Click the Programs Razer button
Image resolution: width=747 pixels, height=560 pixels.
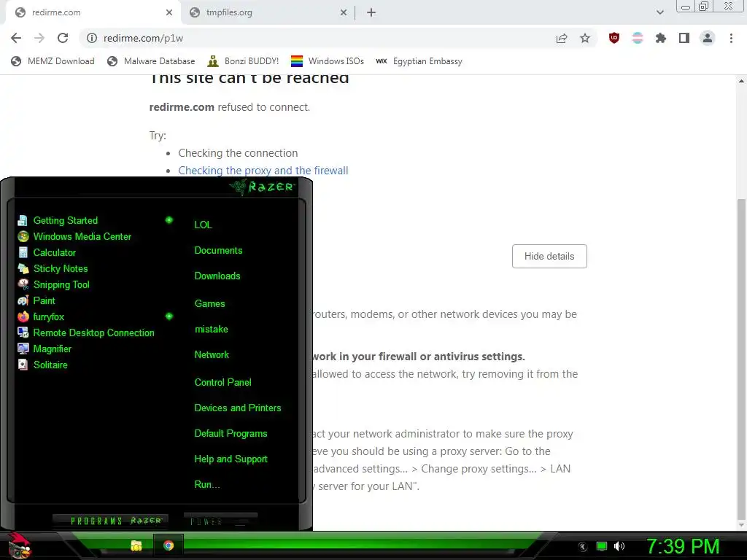(111, 521)
